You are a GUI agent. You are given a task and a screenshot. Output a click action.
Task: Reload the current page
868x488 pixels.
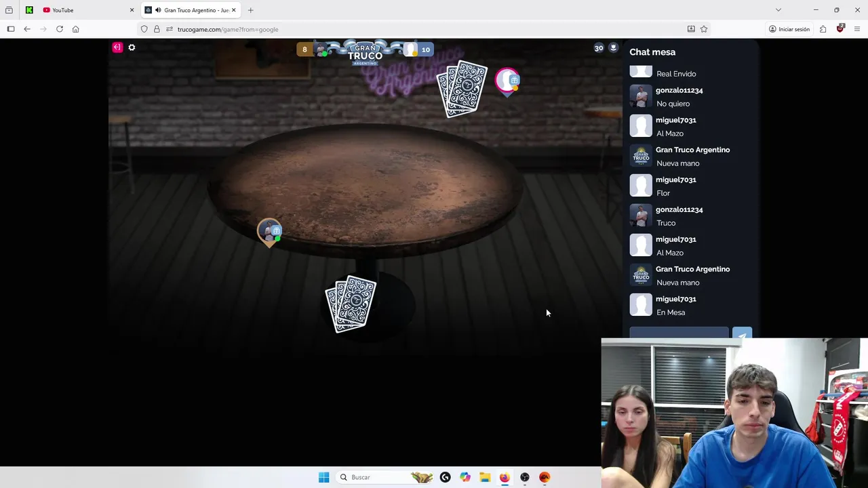[60, 29]
